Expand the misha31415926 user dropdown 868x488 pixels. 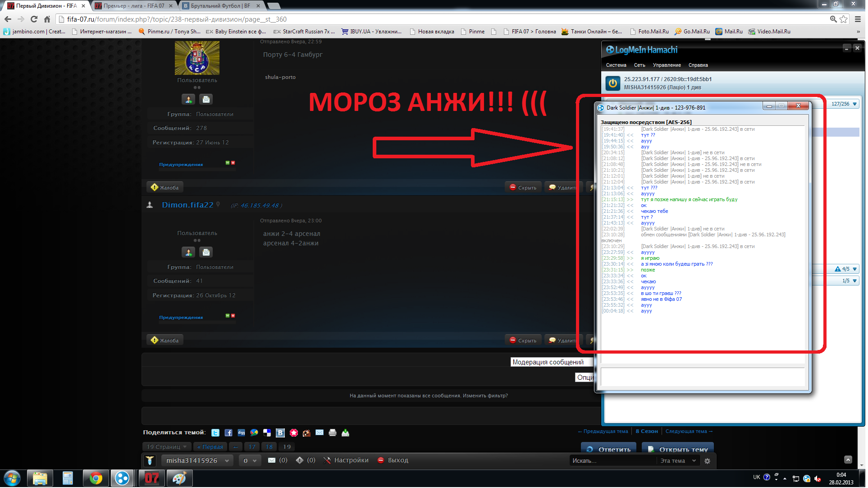228,461
